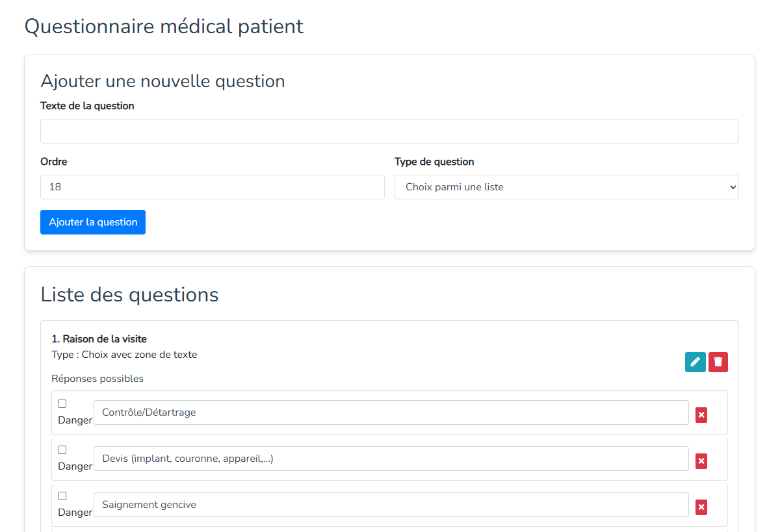The width and height of the screenshot is (767, 532).
Task: Click the Ajouter une nouvelle question heading
Action: tap(162, 81)
